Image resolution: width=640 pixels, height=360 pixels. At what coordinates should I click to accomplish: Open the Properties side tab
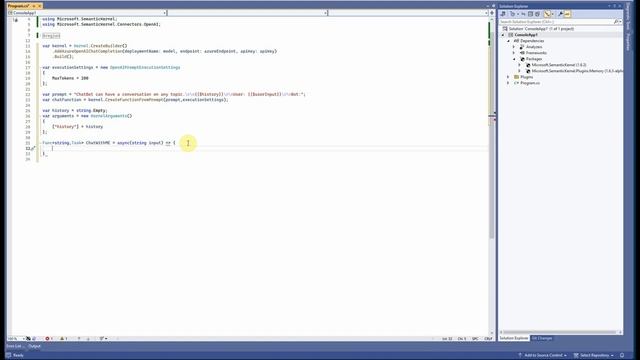(x=628, y=42)
